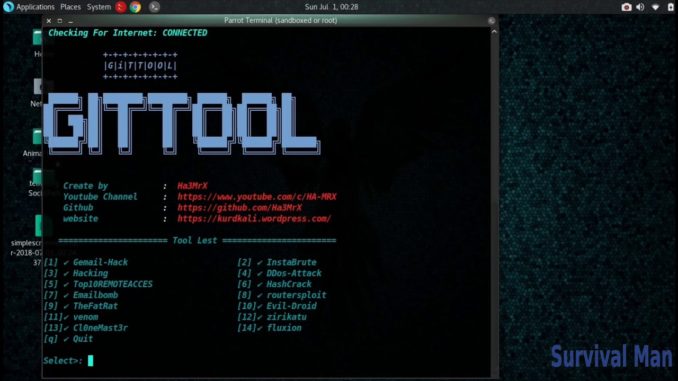Viewport: 678px width, 381px height.
Task: Click the camera screenshot tray icon
Action: coord(626,7)
